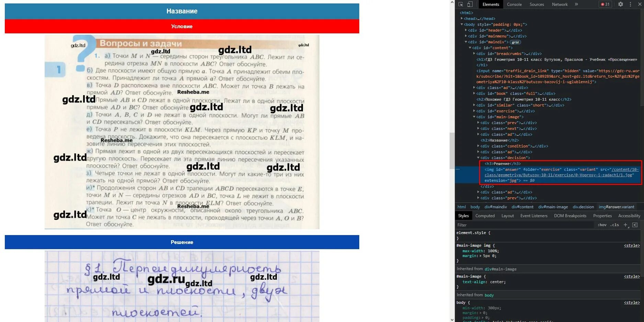The width and height of the screenshot is (644, 322).
Task: Close the DevTools panel
Action: click(640, 4)
